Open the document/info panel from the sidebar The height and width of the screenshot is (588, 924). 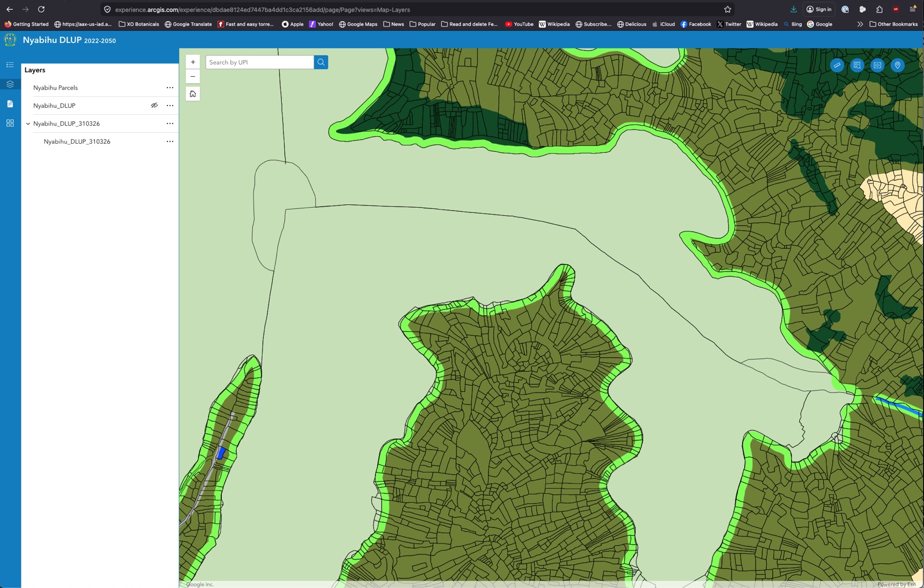9,104
